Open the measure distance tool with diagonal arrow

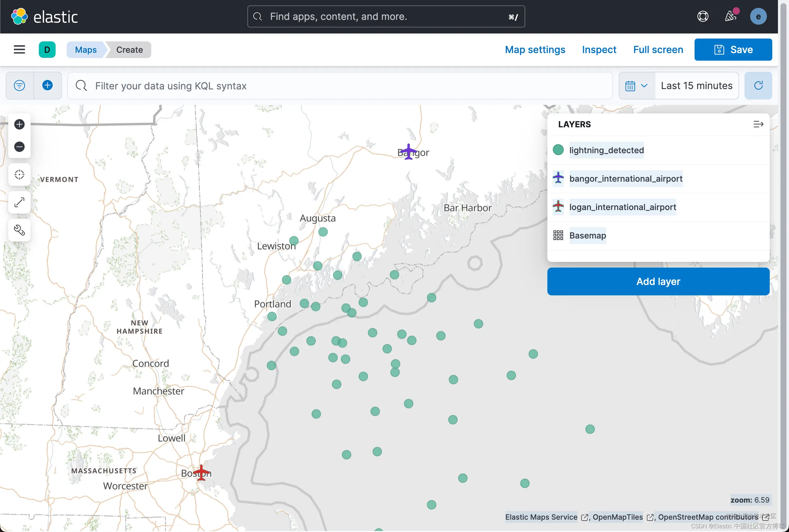click(x=19, y=203)
